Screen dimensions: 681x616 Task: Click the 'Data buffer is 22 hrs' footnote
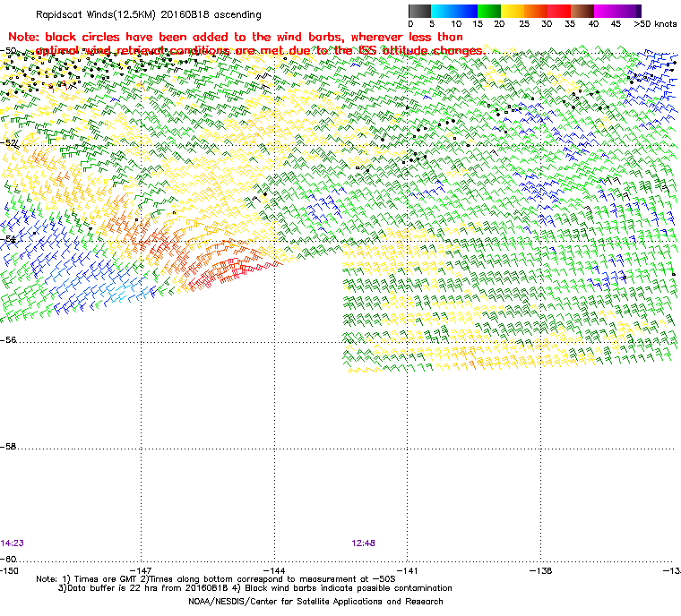(255, 588)
